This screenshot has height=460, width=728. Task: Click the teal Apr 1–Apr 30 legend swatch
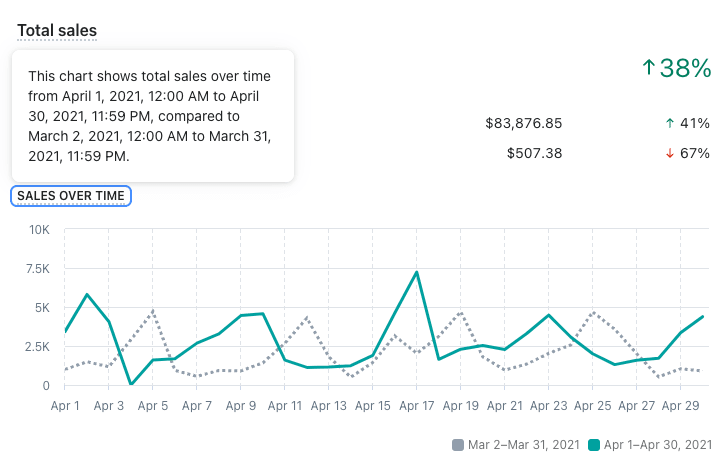click(594, 444)
